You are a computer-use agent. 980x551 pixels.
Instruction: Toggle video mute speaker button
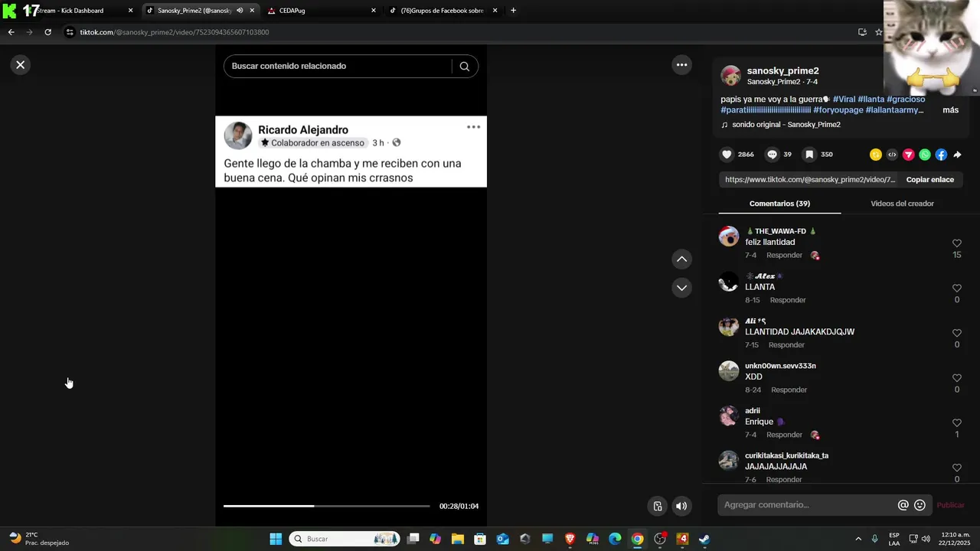[681, 506]
